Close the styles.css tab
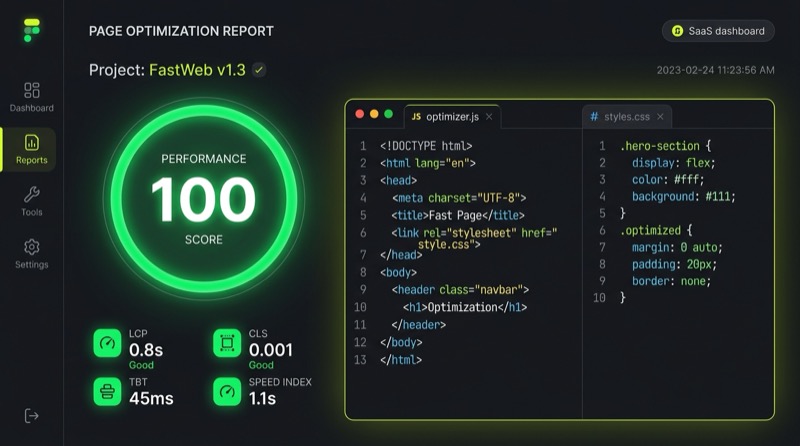Image resolution: width=800 pixels, height=446 pixels. coord(660,117)
